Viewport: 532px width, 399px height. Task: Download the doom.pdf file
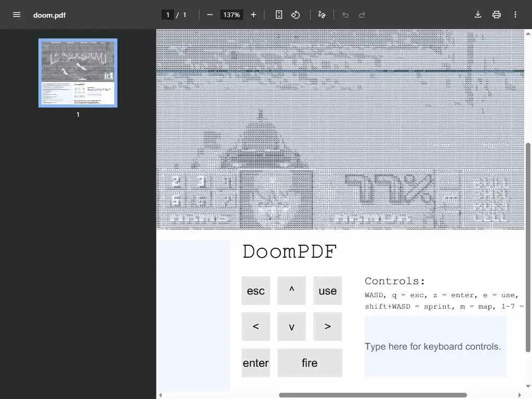pos(478,15)
